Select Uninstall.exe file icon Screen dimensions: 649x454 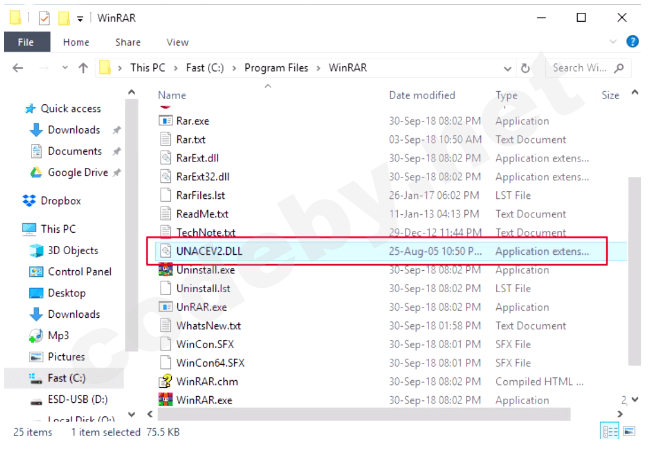pyautogui.click(x=166, y=270)
